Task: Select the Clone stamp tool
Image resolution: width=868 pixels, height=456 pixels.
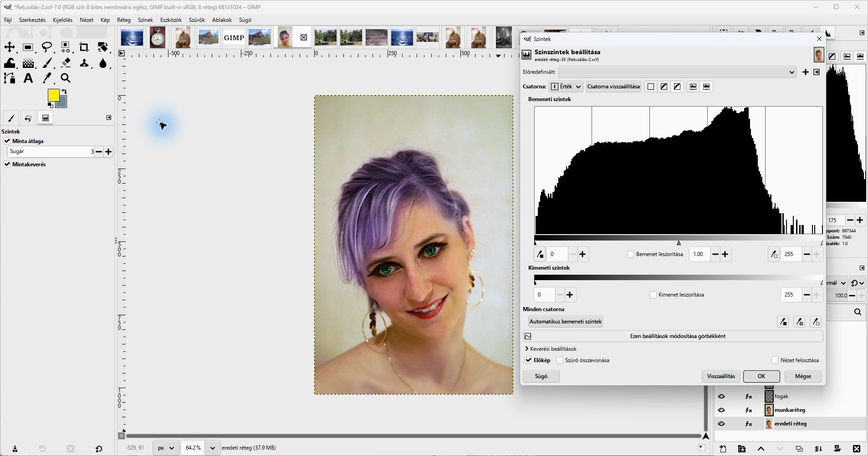Action: tap(84, 63)
